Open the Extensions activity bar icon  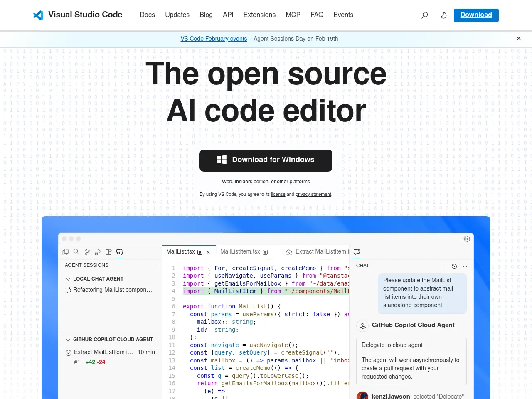108,252
